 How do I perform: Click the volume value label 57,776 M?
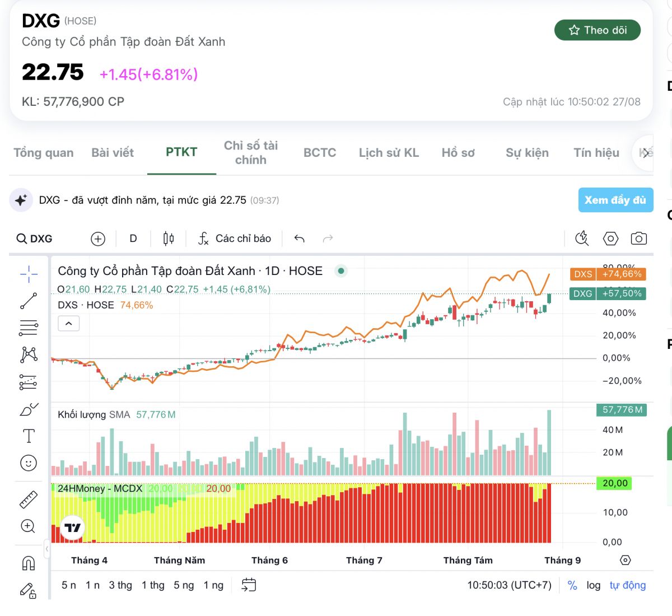(621, 410)
